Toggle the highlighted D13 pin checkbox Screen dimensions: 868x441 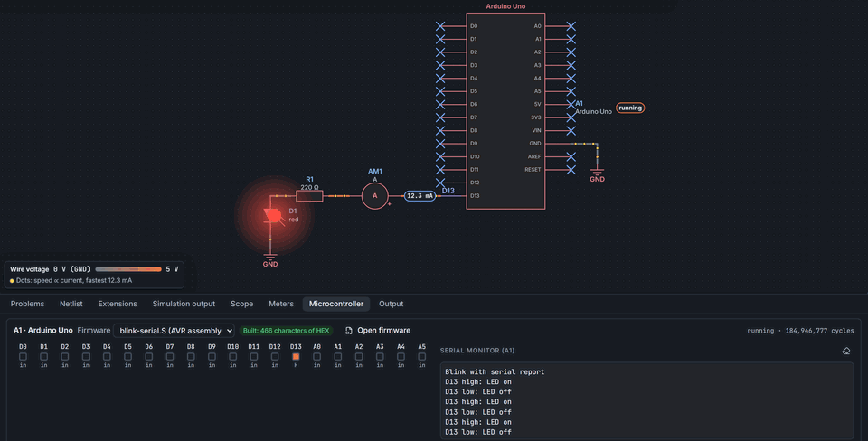(x=296, y=357)
